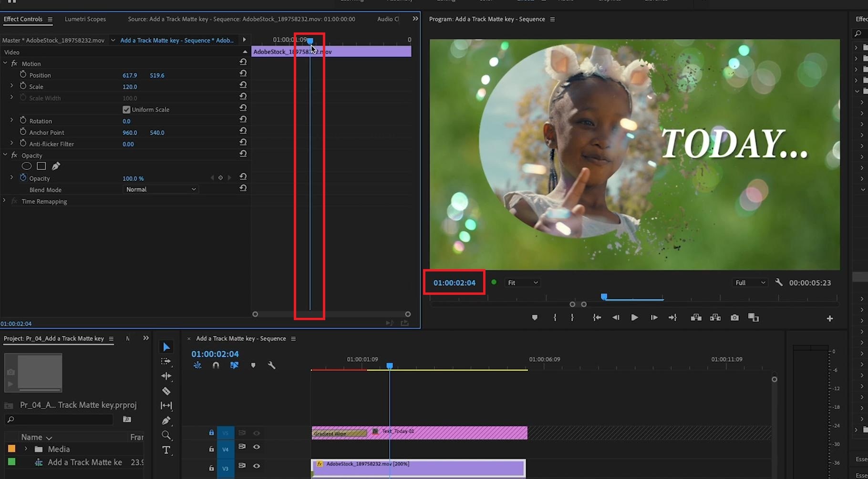
Task: Select the Slip tool
Action: point(166,406)
